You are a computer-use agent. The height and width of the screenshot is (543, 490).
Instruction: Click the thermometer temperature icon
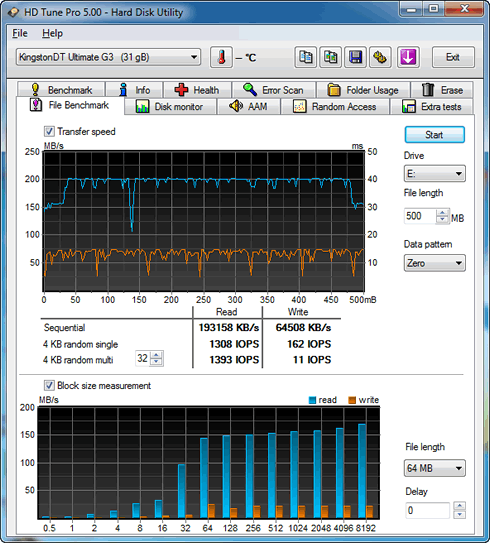221,57
